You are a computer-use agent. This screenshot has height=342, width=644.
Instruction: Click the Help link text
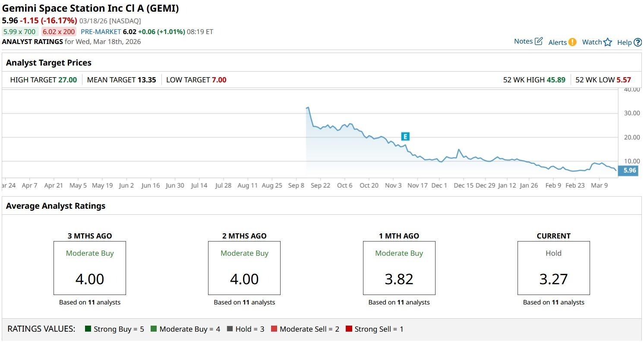(x=624, y=42)
